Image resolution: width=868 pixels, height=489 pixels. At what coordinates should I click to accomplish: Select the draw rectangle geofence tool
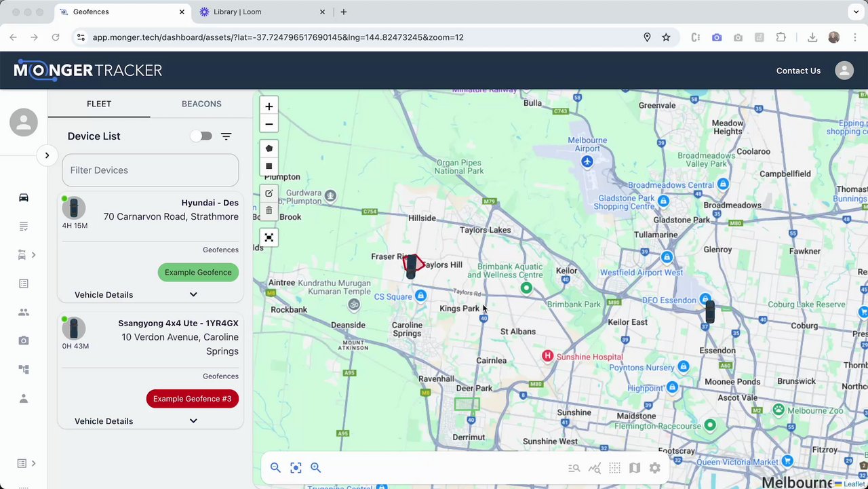[269, 166]
